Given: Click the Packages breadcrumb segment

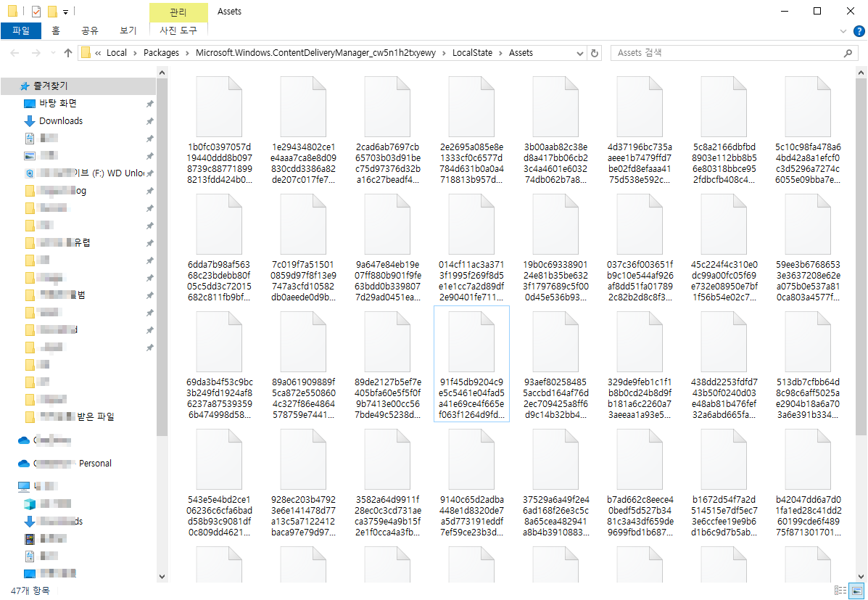Looking at the screenshot, I should click(161, 53).
